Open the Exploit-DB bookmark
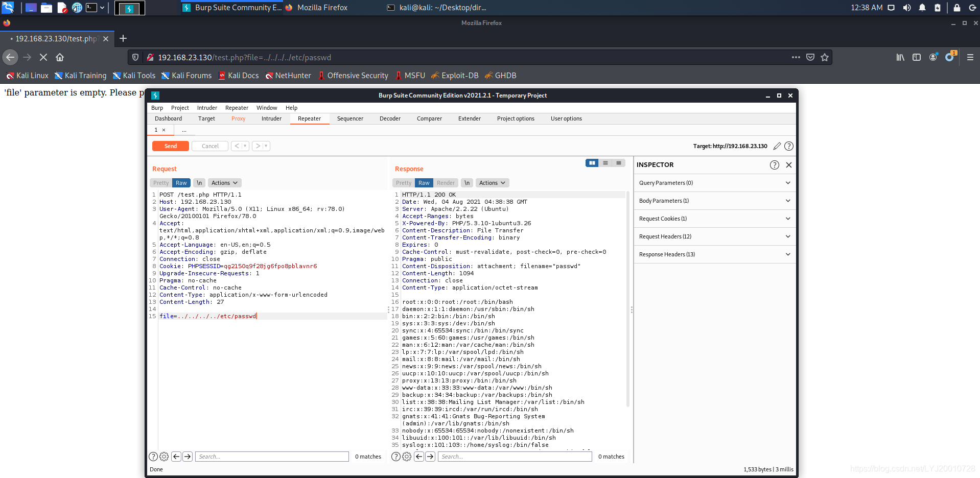The image size is (980, 478). [455, 76]
